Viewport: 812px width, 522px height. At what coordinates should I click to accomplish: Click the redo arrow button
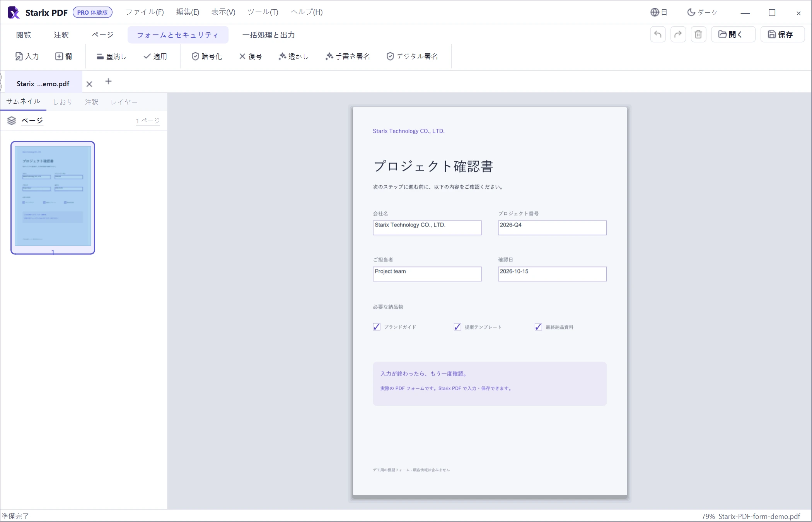[x=678, y=34]
